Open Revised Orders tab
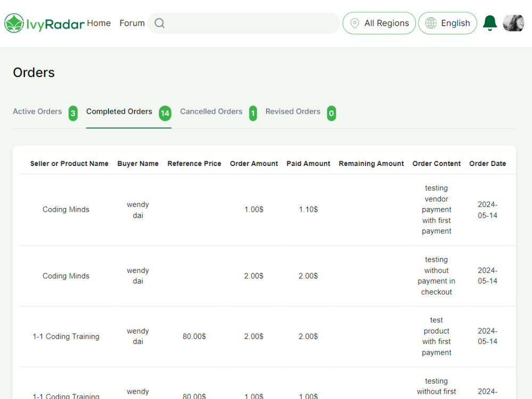 click(293, 112)
